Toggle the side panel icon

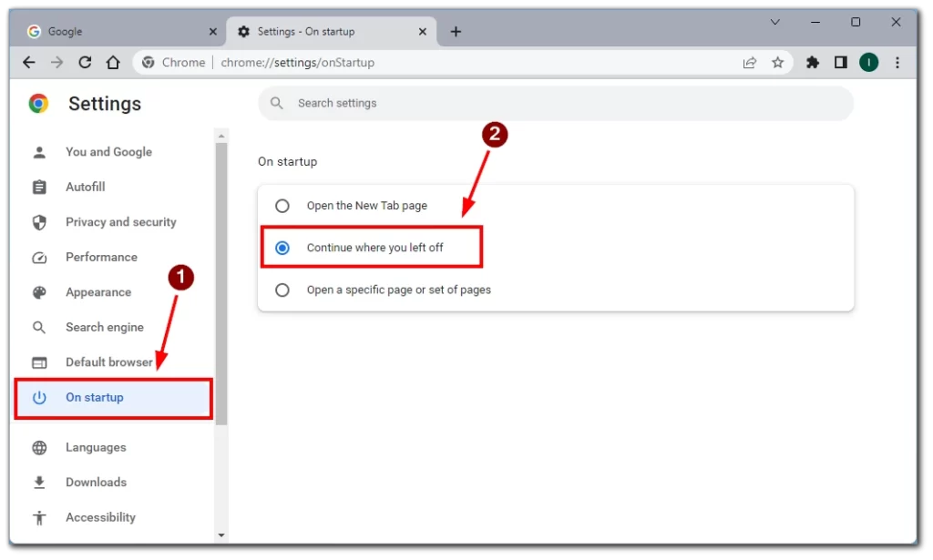(x=841, y=63)
